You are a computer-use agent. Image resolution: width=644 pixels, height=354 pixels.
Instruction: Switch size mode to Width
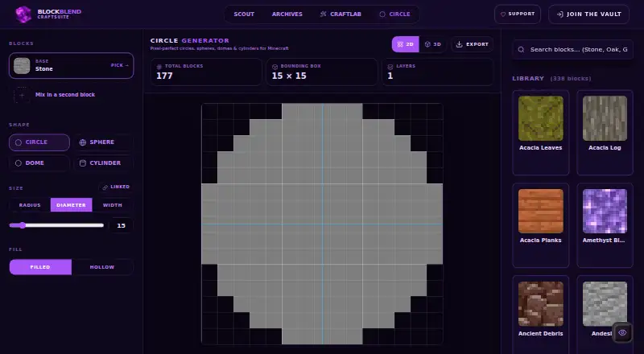tap(113, 205)
